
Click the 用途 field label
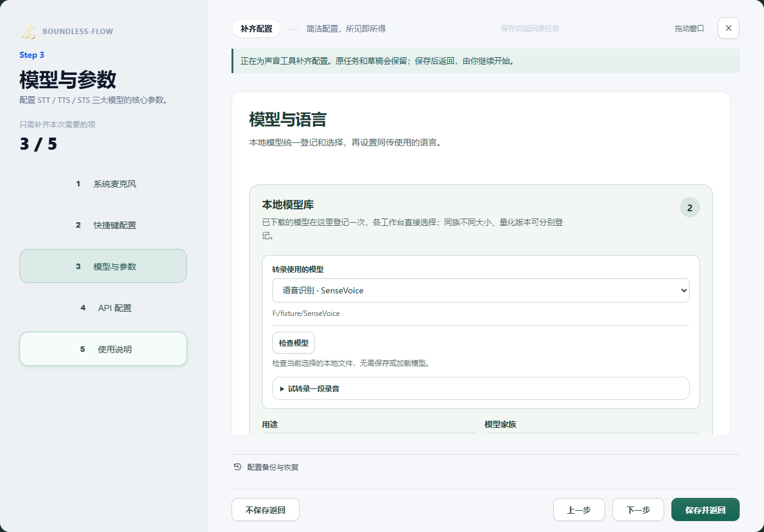click(270, 424)
